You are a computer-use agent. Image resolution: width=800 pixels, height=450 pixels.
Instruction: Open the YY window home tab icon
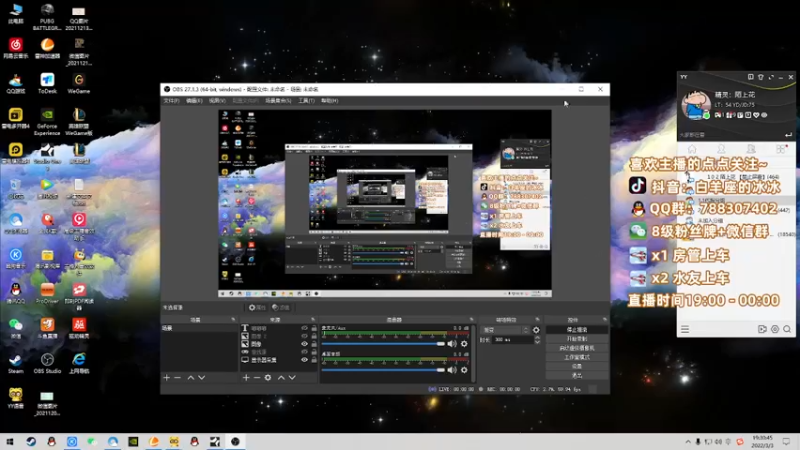point(692,149)
